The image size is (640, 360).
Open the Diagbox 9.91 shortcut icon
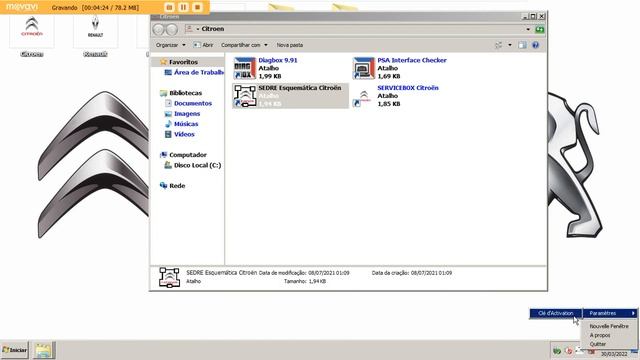(x=244, y=68)
